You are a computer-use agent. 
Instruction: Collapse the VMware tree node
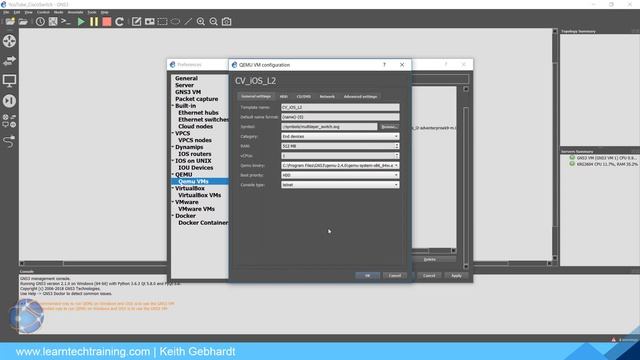click(x=173, y=202)
